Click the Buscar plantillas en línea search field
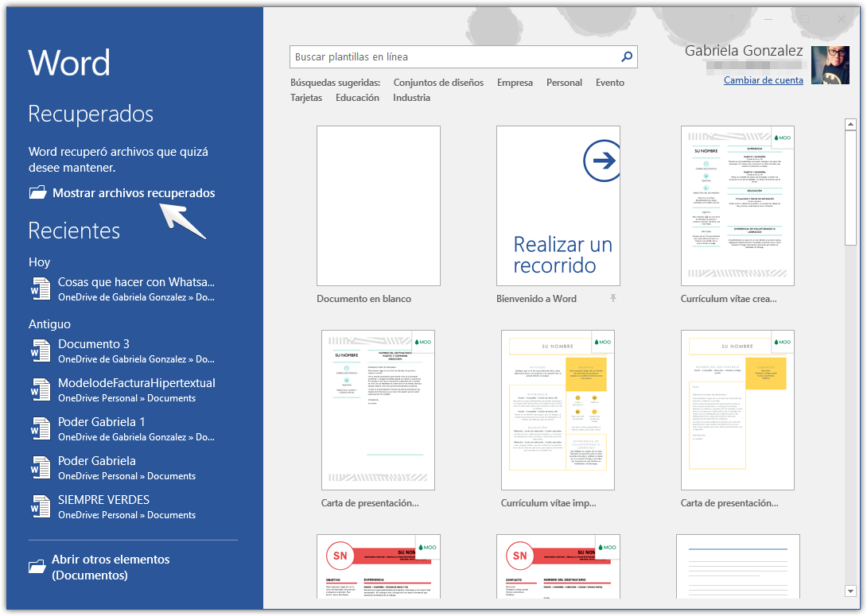The height and width of the screenshot is (616, 867). 445,56
